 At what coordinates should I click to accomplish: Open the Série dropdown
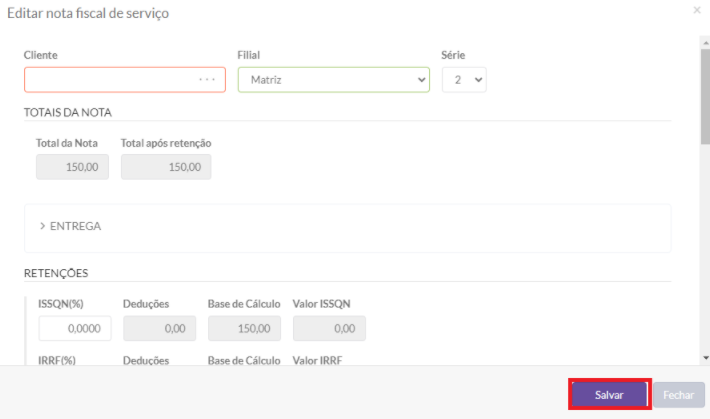coord(464,80)
